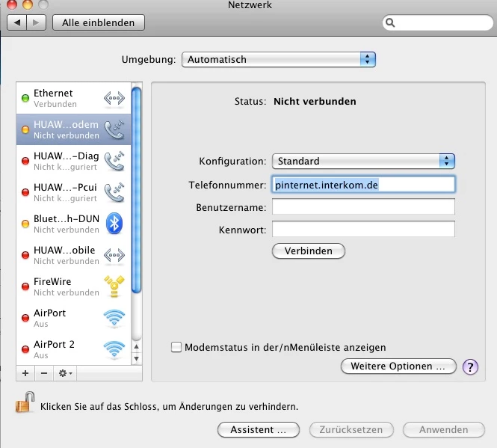
Task: Click the Bluetooth DUN icon
Action: point(114,224)
